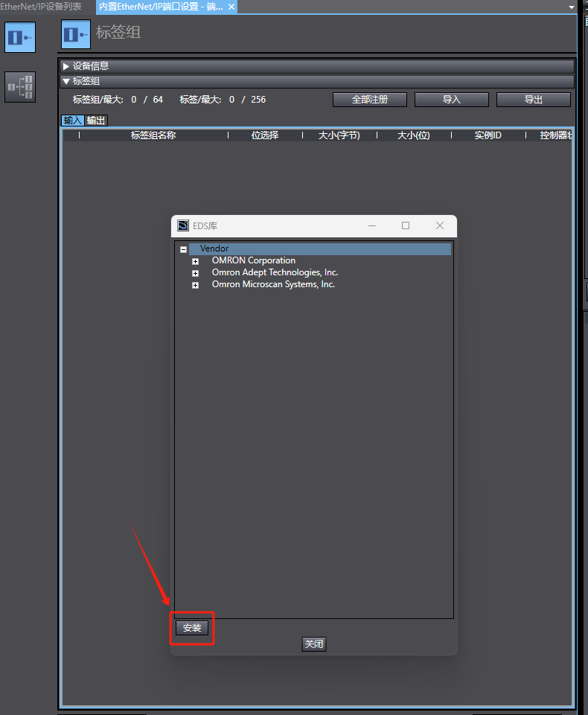This screenshot has width=588, height=715.
Task: Collapse the 标签组 section
Action: (66, 81)
